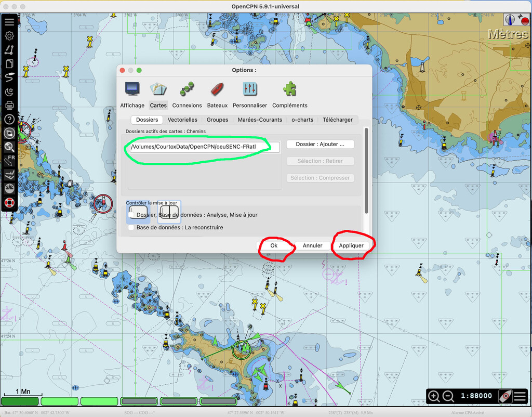
Task: Select the oeuSENC-FRatl chart folder path
Action: (204, 147)
